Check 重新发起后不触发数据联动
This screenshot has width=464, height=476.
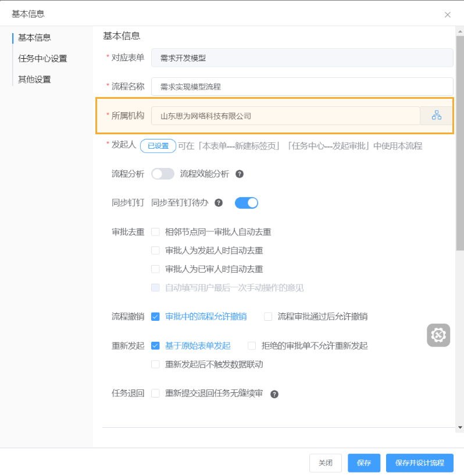tap(155, 364)
